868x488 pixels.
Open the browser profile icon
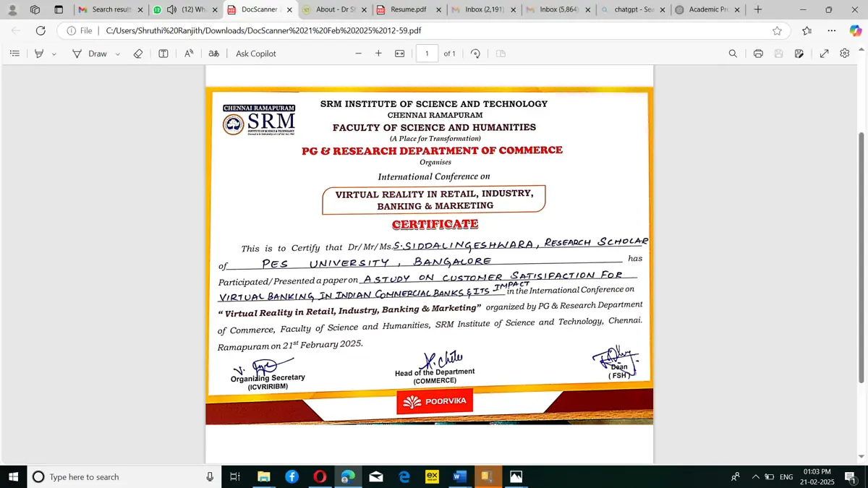tap(12, 10)
